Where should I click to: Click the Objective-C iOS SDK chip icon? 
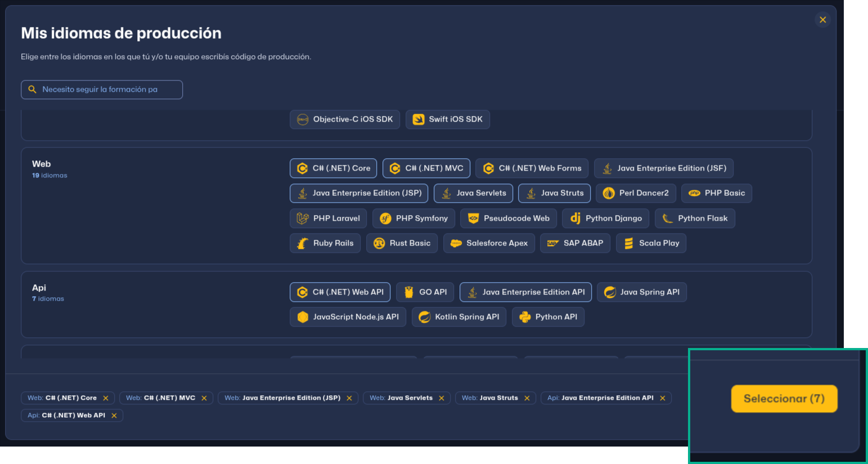303,119
